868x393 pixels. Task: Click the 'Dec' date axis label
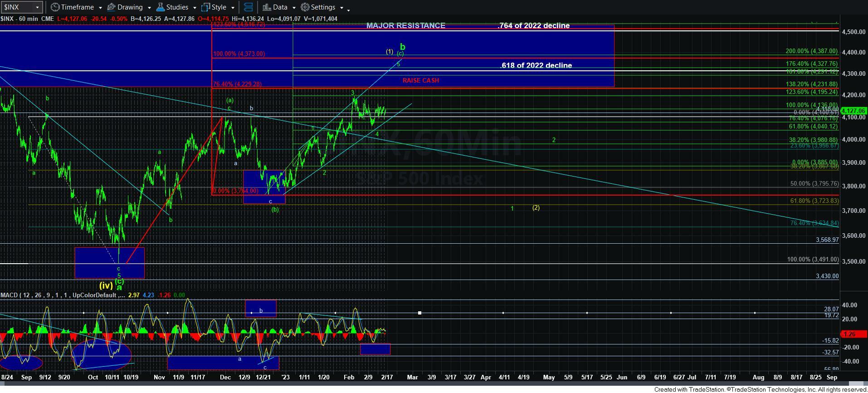(225, 377)
